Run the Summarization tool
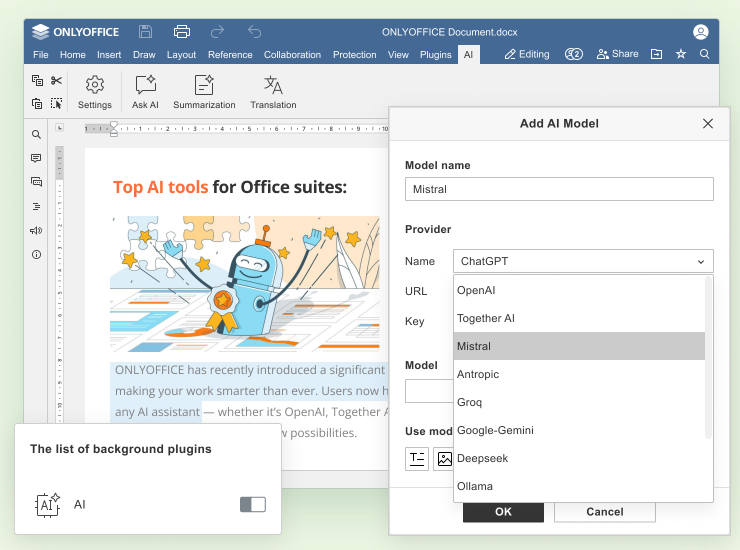This screenshot has width=740, height=550. 204,93
